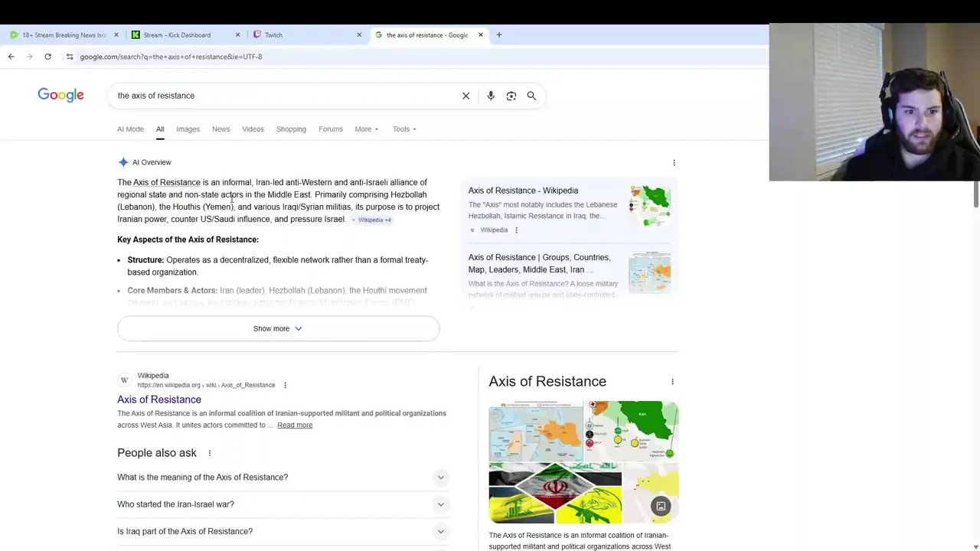Open site info icon in address bar

70,57
